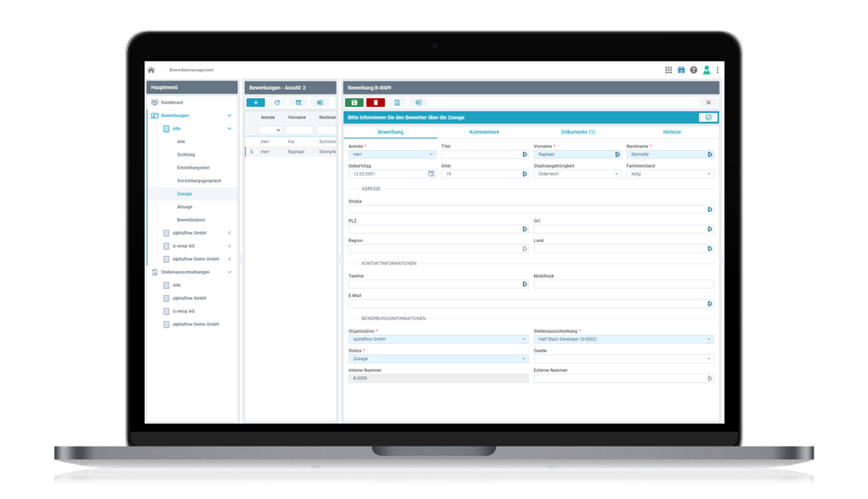The image size is (868, 499).
Task: Collapse the Stellenausschreibungen section chevron
Action: coord(229,272)
